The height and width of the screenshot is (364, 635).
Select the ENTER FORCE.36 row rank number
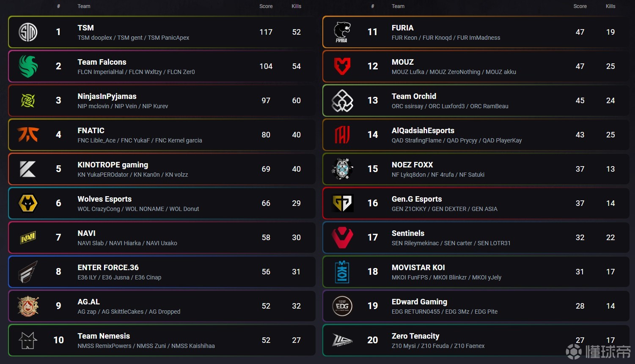(58, 272)
